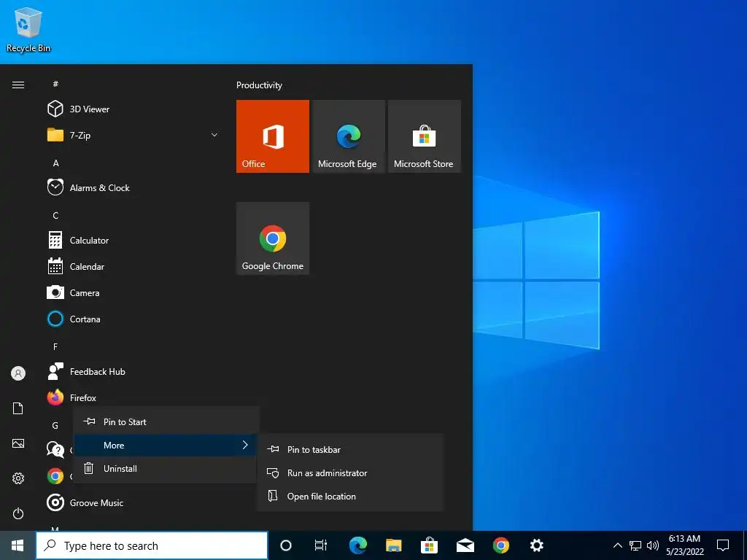Open Documents from the Start sidebar

pyautogui.click(x=18, y=408)
